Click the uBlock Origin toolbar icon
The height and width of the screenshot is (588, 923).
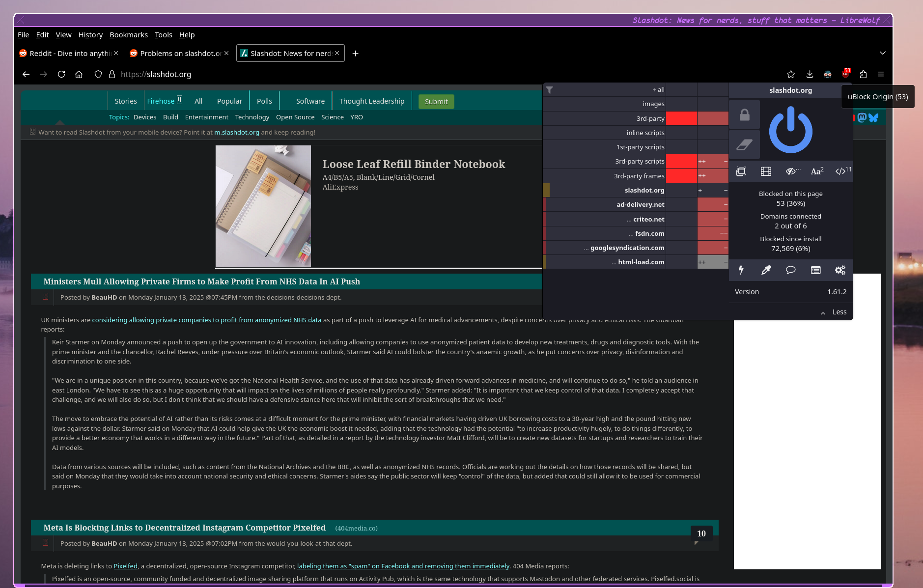(x=845, y=74)
